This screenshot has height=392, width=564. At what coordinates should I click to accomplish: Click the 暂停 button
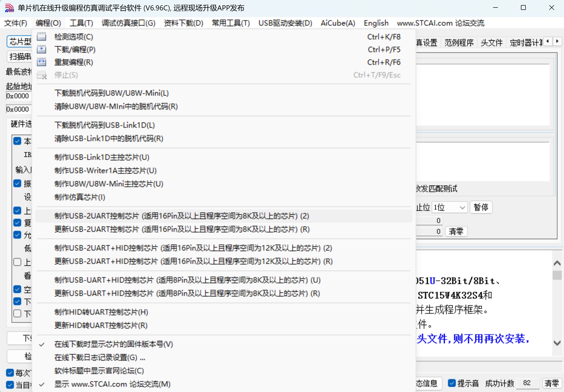(x=481, y=207)
